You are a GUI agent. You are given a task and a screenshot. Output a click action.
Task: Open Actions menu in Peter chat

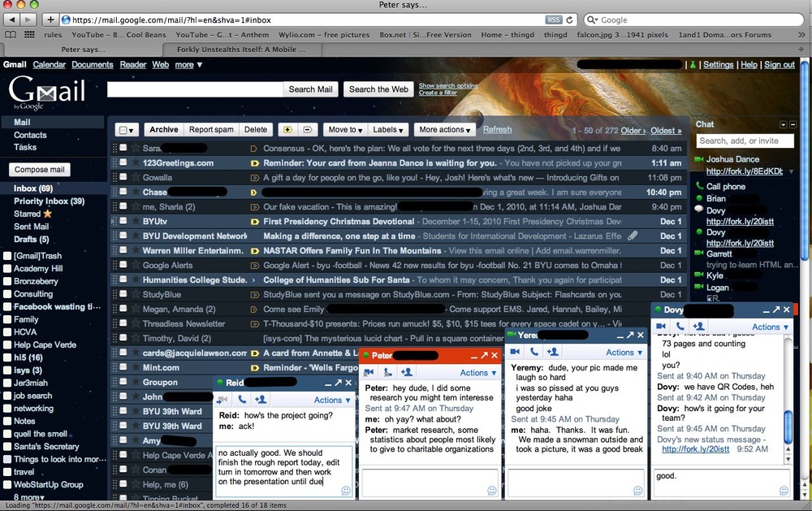click(x=478, y=373)
